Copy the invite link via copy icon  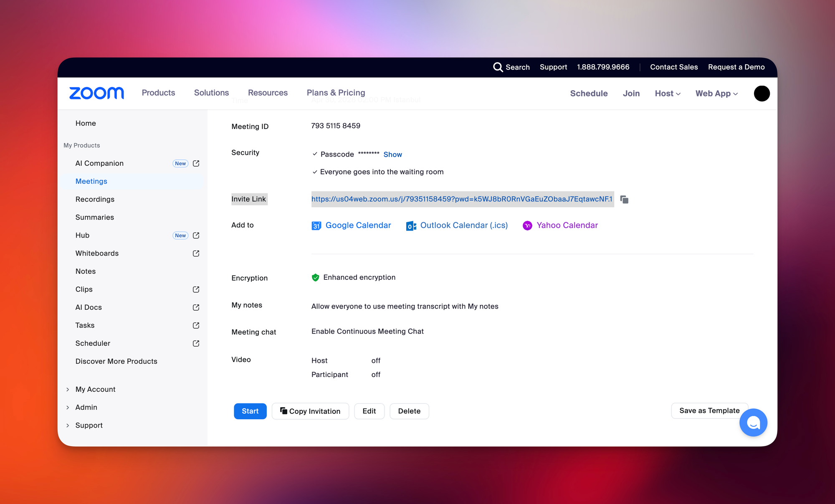pyautogui.click(x=624, y=200)
